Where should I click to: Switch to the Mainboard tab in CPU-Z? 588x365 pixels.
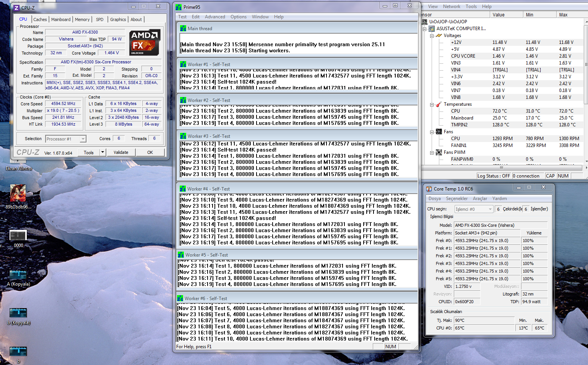pos(61,19)
